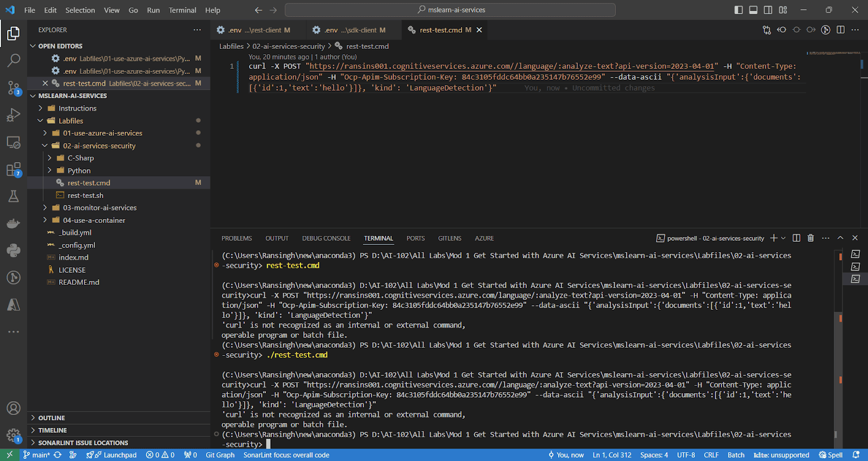Toggle the primary side bar layout

tap(739, 10)
